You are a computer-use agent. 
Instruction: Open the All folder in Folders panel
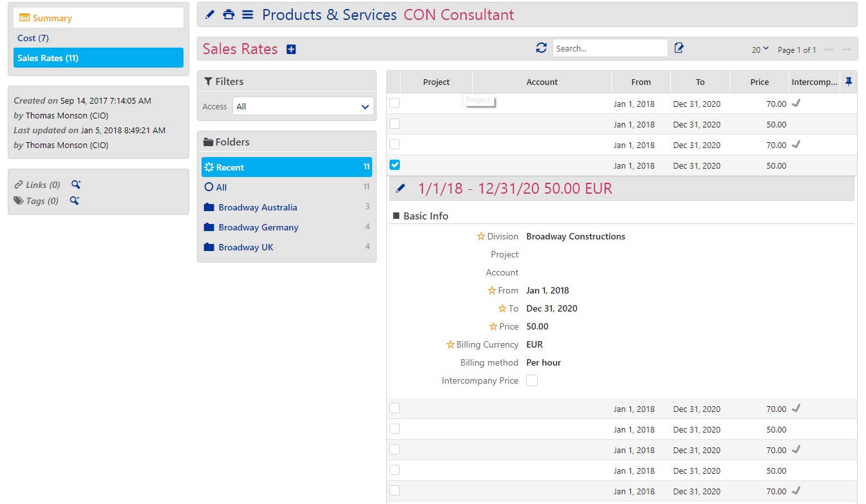[x=221, y=187]
